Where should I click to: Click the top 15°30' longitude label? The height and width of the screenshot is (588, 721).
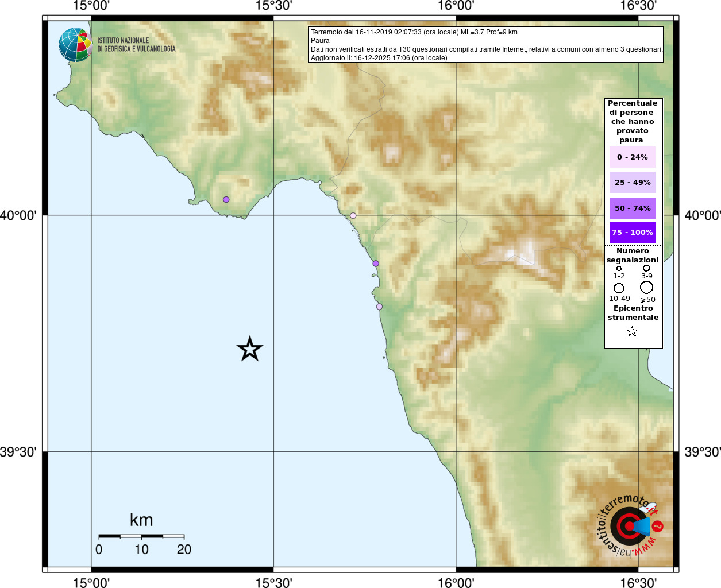(x=273, y=6)
